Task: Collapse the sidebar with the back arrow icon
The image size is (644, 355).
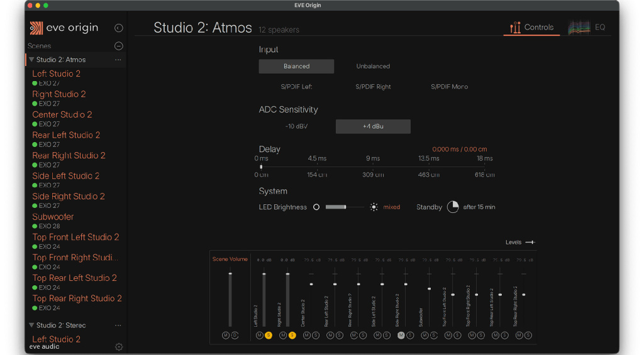Action: click(119, 28)
